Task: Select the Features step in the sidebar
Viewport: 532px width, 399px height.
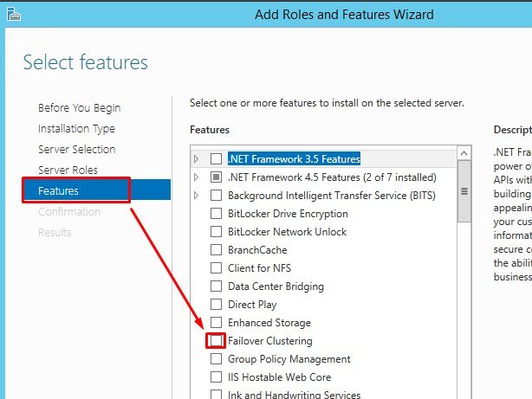Action: tap(58, 191)
